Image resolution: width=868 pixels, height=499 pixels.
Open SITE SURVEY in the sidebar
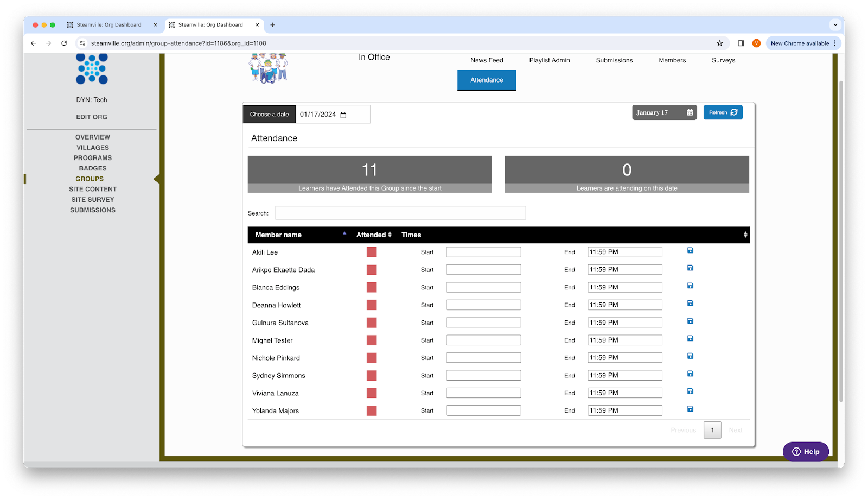click(x=93, y=200)
